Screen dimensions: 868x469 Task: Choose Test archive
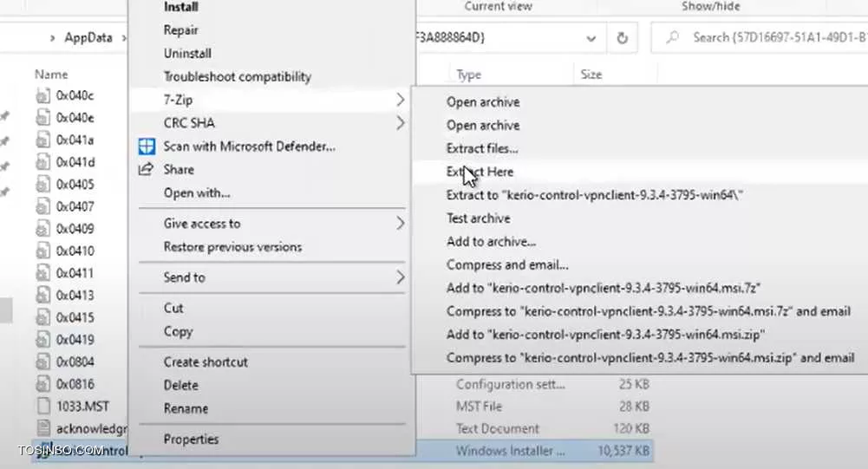point(479,218)
